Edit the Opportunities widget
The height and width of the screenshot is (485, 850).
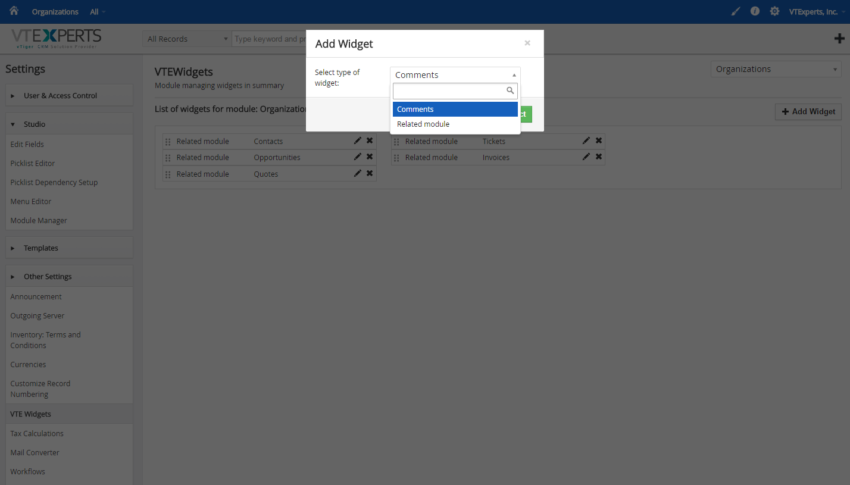[x=357, y=157]
